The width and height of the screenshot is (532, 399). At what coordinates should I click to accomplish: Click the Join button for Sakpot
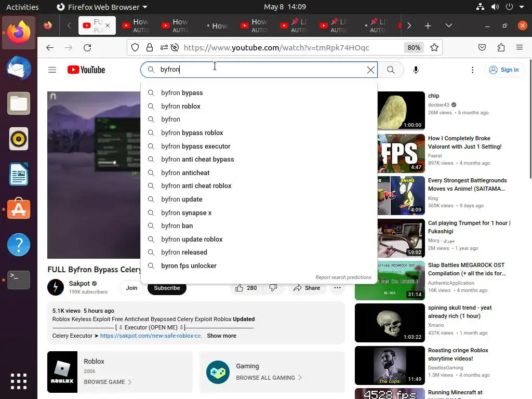click(x=131, y=288)
